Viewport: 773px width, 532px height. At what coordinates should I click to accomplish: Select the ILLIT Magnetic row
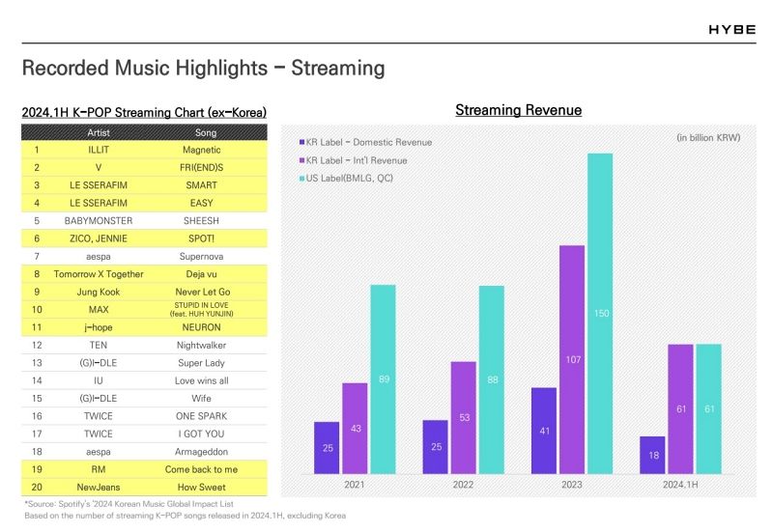coord(144,150)
